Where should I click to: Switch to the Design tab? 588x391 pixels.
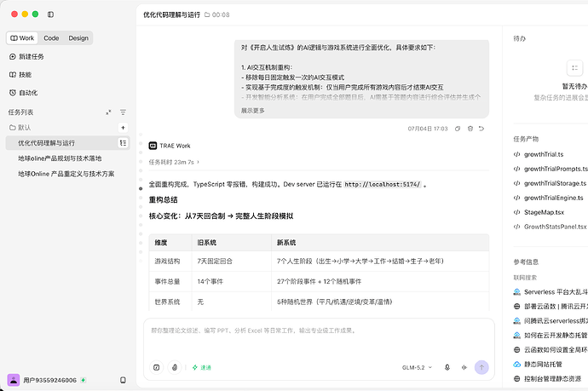[x=78, y=37]
